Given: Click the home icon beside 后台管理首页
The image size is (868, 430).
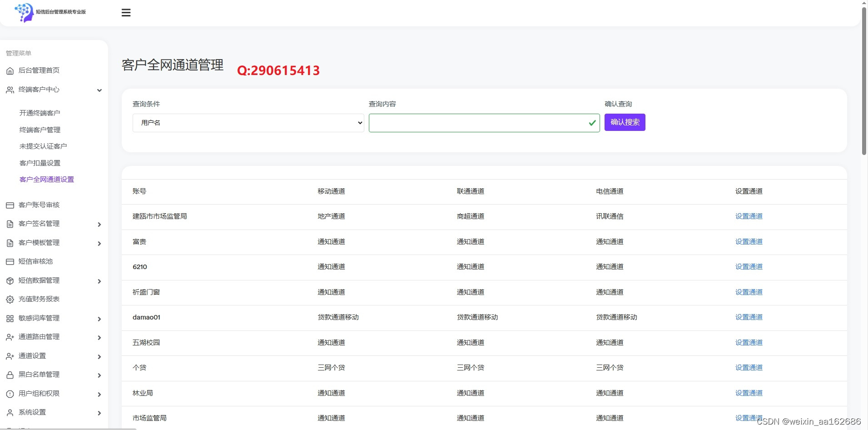Looking at the screenshot, I should tap(10, 71).
